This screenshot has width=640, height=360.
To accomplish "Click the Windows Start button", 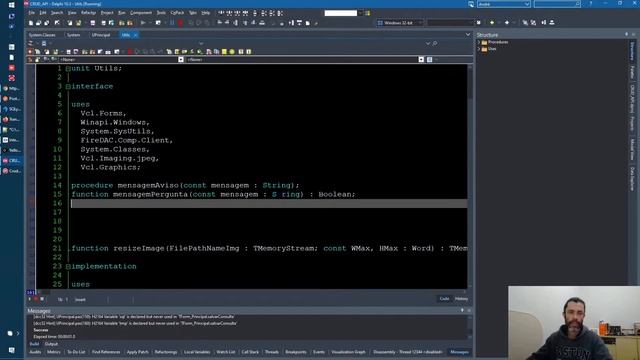I will [x=11, y=5].
